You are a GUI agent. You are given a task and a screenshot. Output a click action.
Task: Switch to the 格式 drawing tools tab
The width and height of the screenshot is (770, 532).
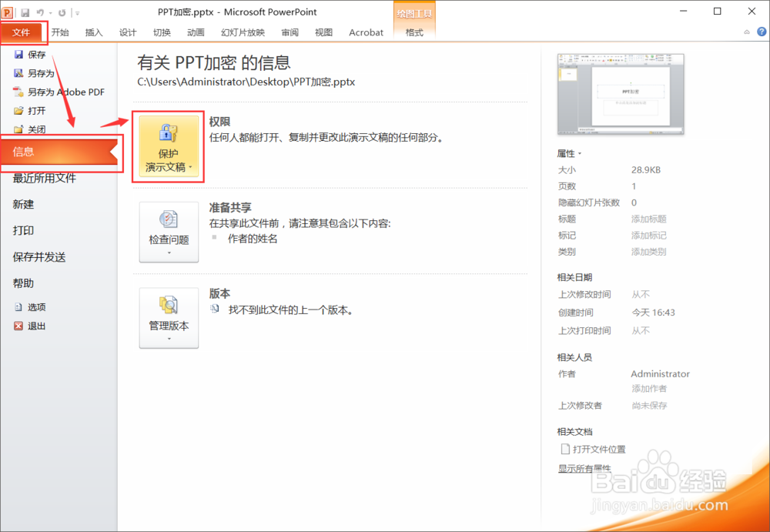pos(414,32)
